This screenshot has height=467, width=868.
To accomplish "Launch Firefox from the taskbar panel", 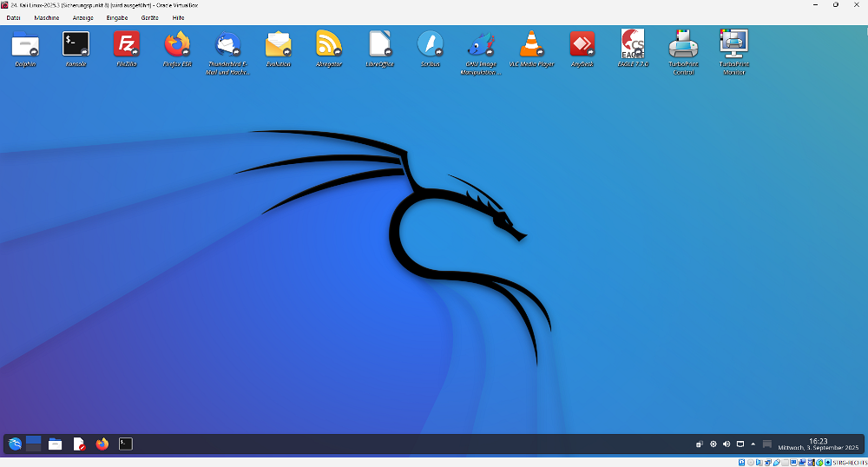I will pos(102,444).
